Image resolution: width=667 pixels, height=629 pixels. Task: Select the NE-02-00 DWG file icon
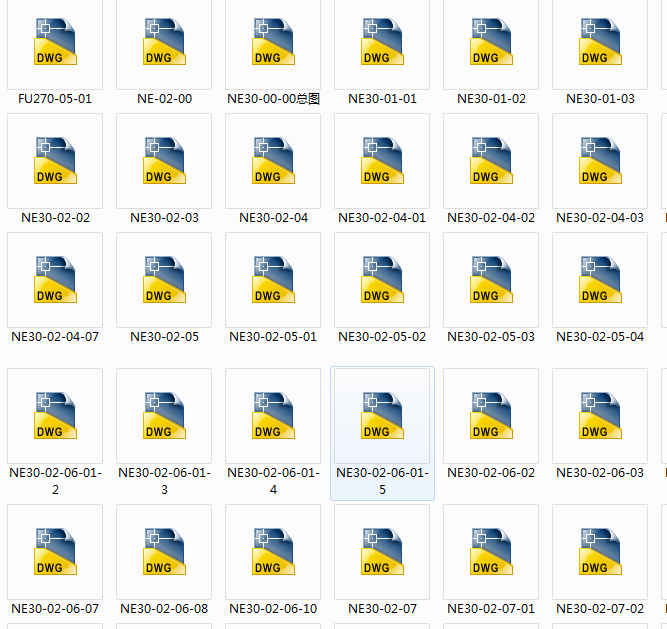(x=164, y=42)
